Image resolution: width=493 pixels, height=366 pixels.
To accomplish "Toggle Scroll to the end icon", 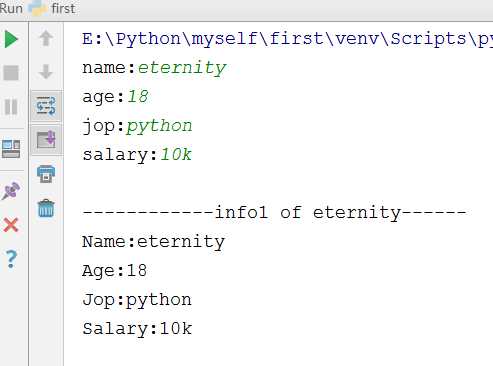I will pos(46,139).
